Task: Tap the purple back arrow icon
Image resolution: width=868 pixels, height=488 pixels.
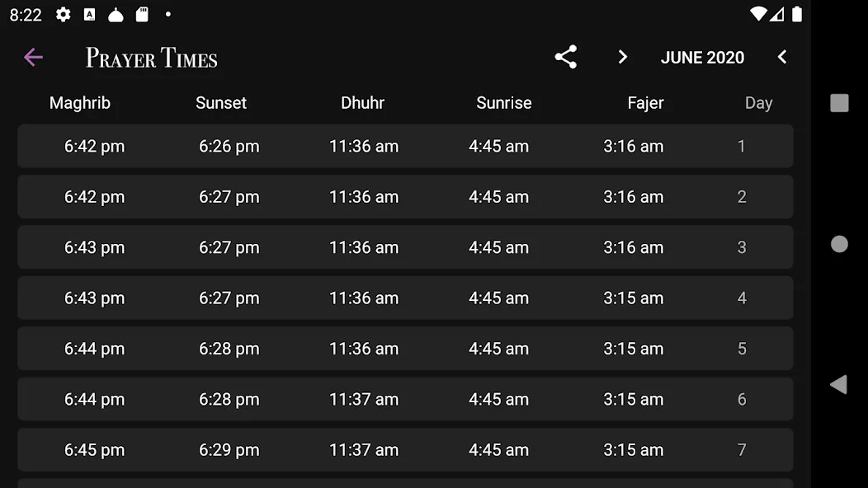Action: pyautogui.click(x=33, y=57)
